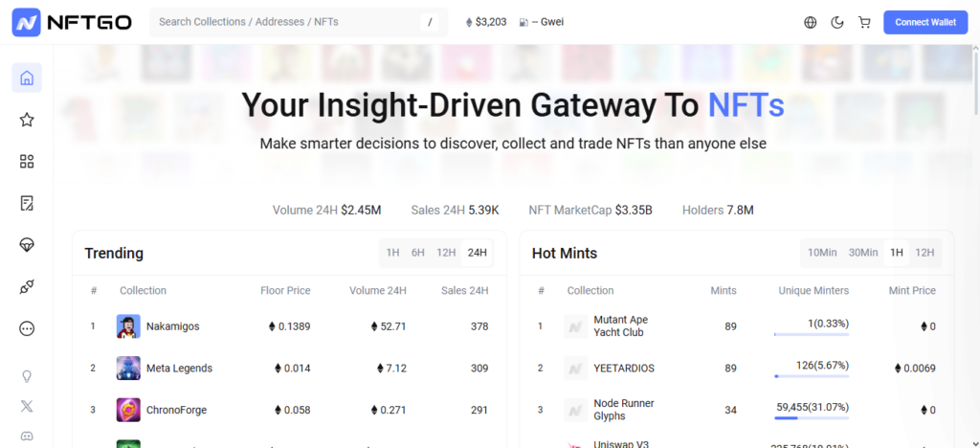The image size is (980, 448).
Task: Click the Meta Legends collection avatar
Action: pyautogui.click(x=128, y=368)
